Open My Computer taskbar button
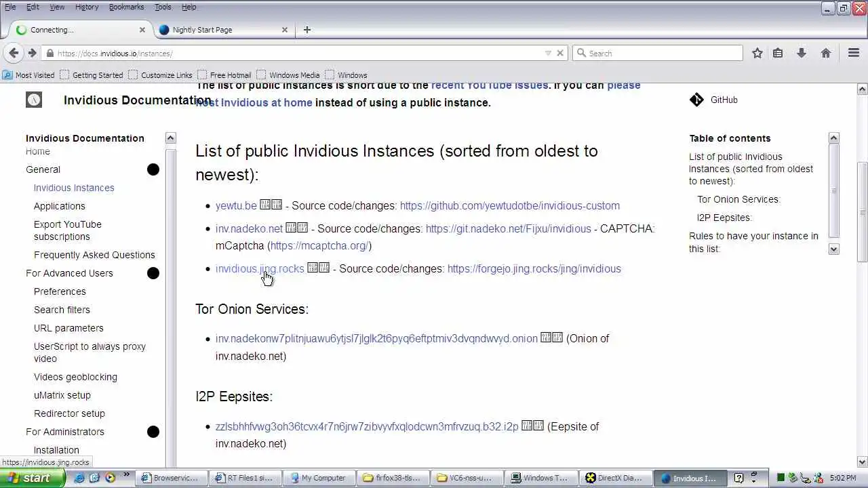 click(x=319, y=478)
